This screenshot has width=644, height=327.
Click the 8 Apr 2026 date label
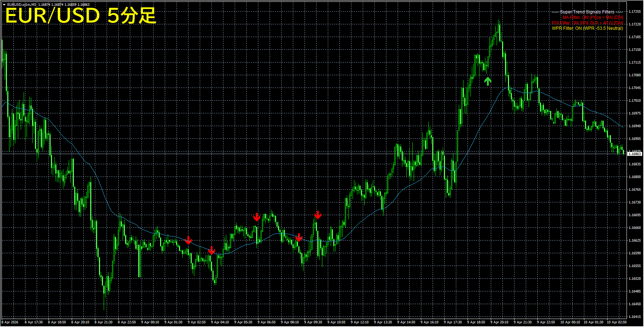coord(10,322)
